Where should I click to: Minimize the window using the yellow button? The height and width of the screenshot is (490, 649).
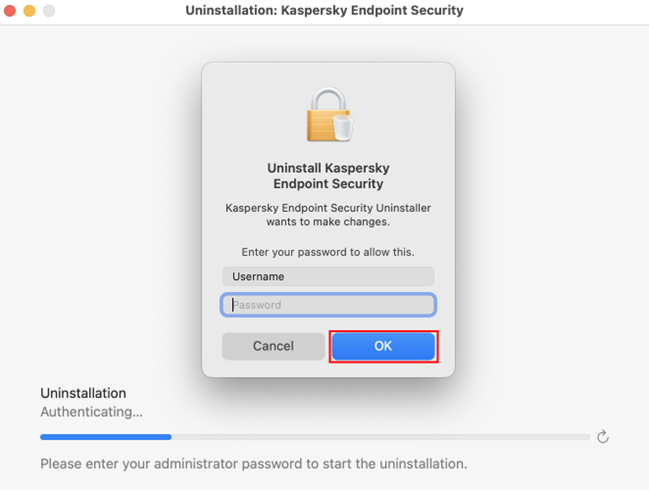30,11
